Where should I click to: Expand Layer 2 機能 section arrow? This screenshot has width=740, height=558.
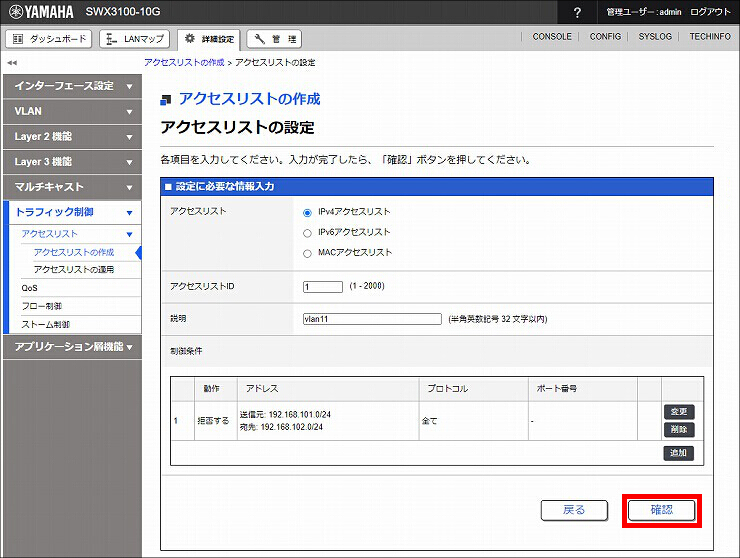(129, 137)
